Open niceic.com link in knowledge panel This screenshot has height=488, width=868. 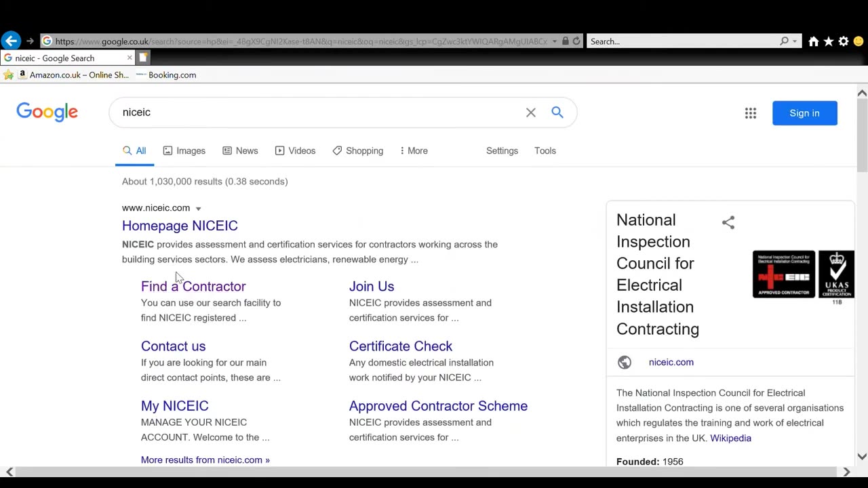671,362
